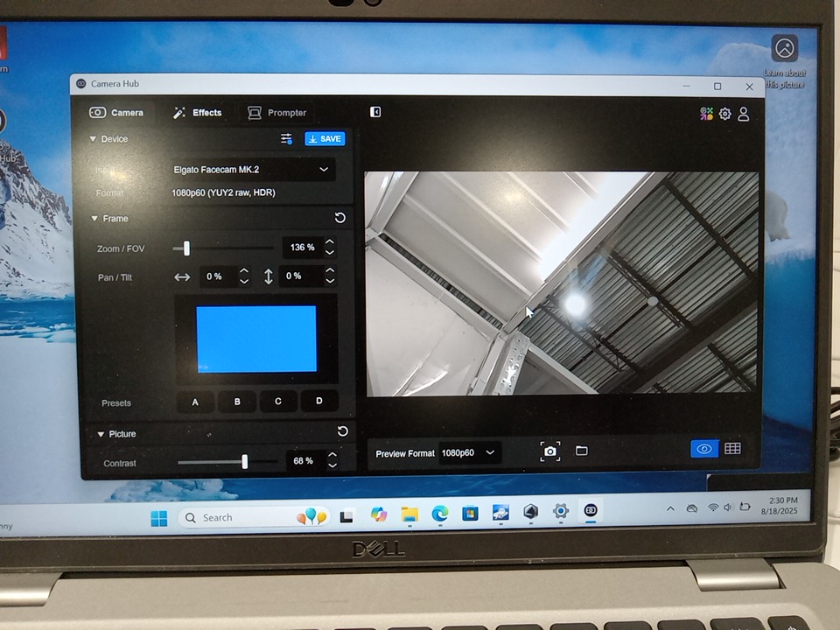Collapse the Frame section

[x=94, y=219]
